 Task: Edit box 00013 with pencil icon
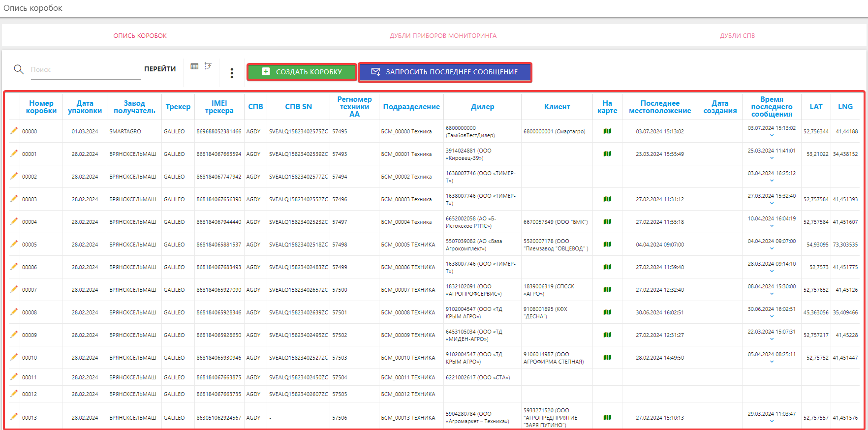tap(14, 417)
